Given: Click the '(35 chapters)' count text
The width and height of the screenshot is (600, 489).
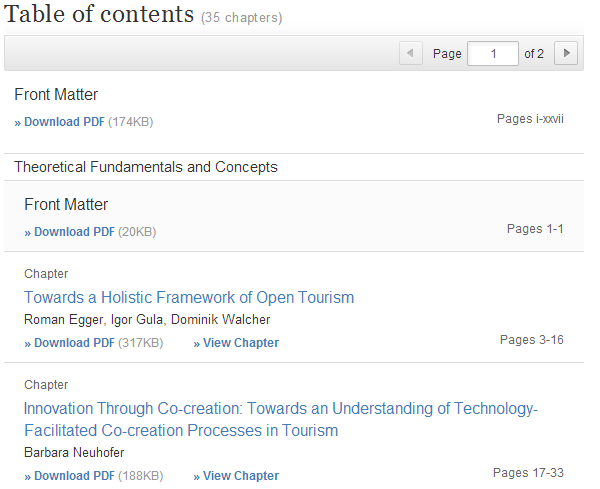Looking at the screenshot, I should 241,18.
